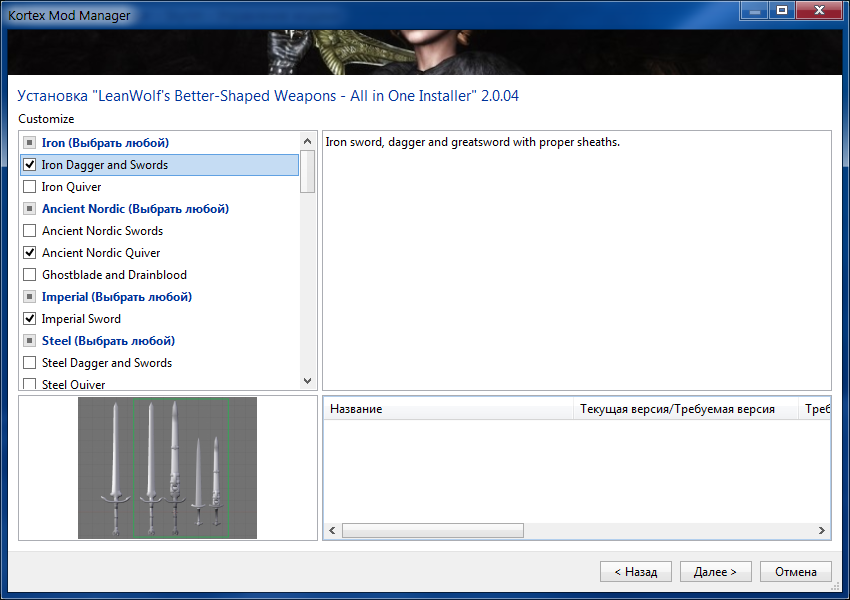This screenshot has width=850, height=600.
Task: Uncheck Ancient Nordic Quiver
Action: tap(30, 253)
